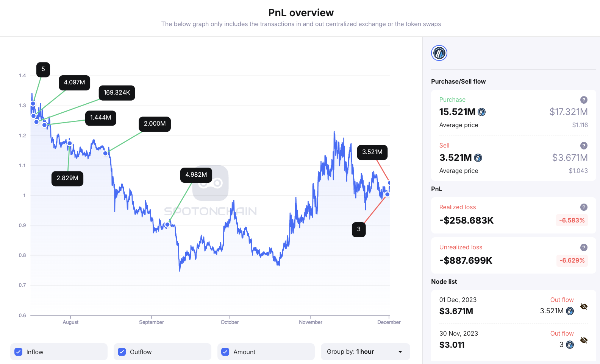Click the 2.829M marker on the chart
The width and height of the screenshot is (600, 364).
click(67, 178)
